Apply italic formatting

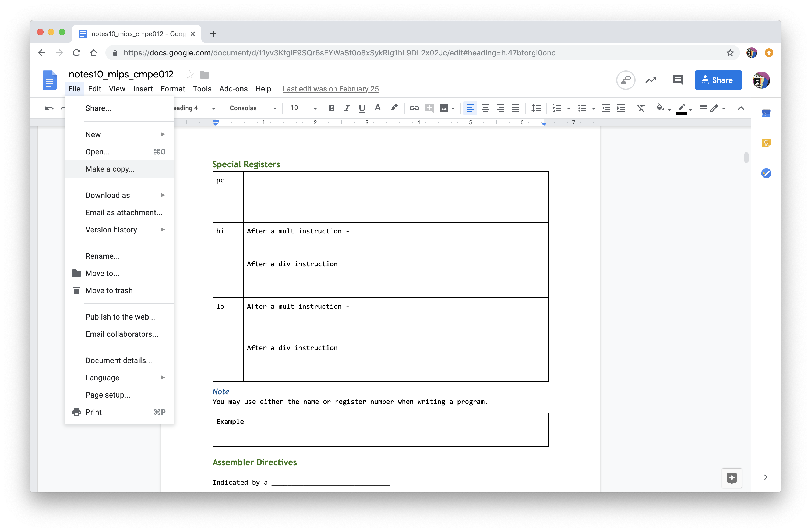(347, 108)
